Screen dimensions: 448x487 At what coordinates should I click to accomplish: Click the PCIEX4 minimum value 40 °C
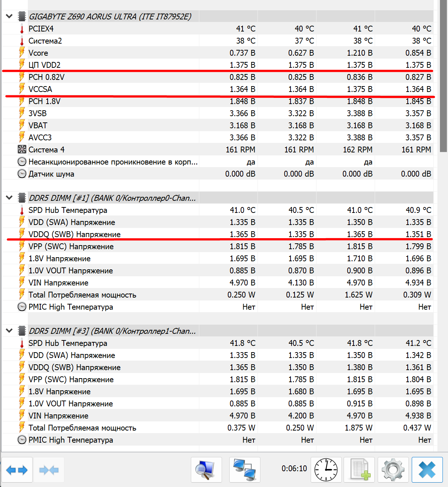point(304,29)
